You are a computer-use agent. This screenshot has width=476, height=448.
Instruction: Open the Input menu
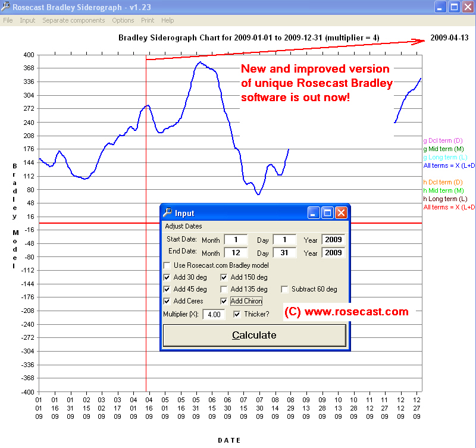tap(27, 20)
